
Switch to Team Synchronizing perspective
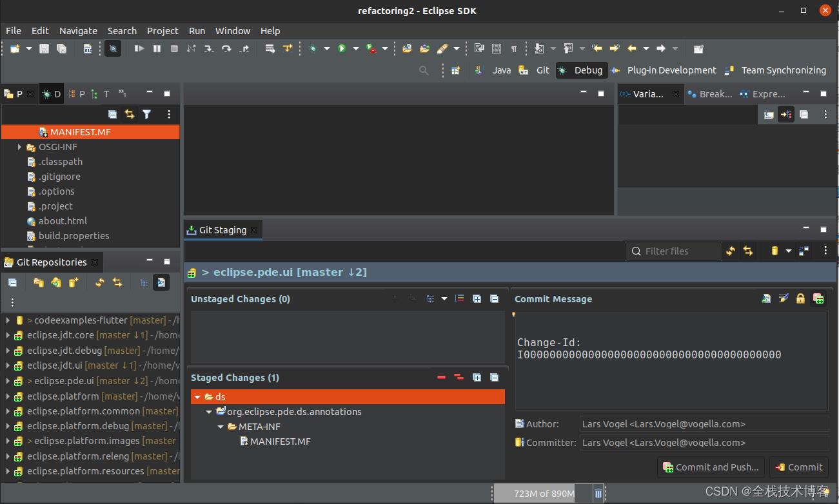[x=775, y=70]
